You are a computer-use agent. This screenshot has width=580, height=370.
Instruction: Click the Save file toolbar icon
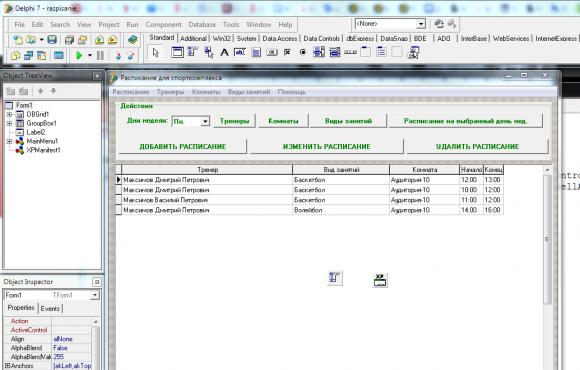pos(52,40)
